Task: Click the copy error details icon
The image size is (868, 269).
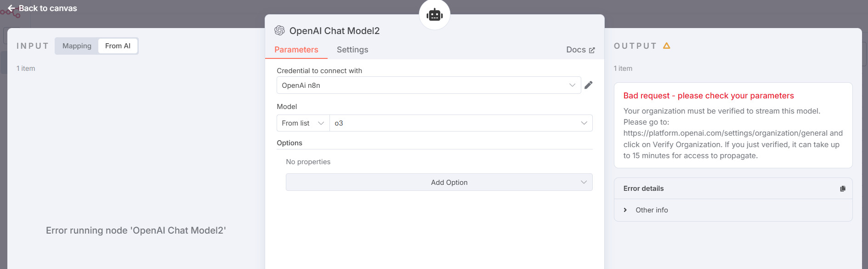Action: pyautogui.click(x=843, y=189)
